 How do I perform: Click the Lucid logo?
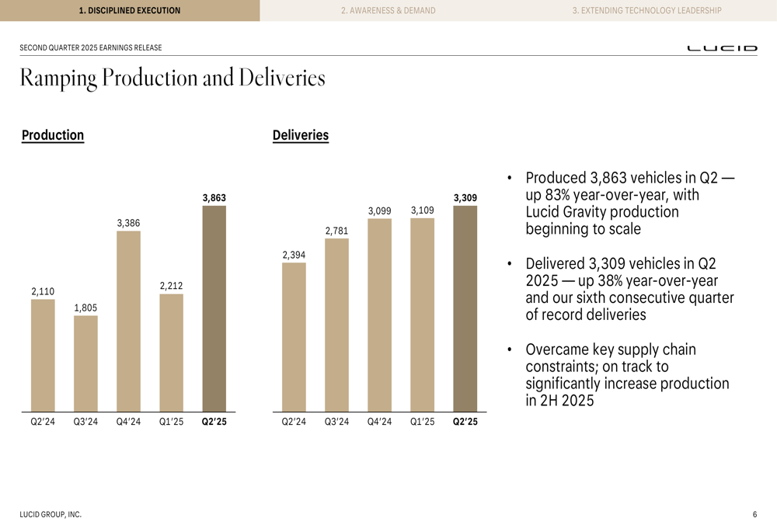coord(722,48)
